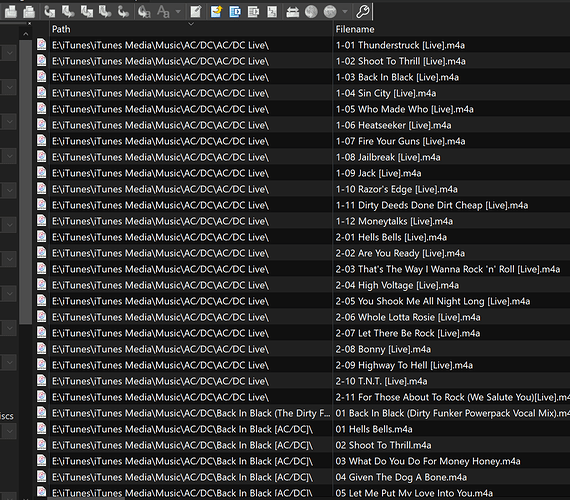Viewport: 570px width, 500px height.
Task: Sort the list by the Path column header
Action: tap(61, 29)
